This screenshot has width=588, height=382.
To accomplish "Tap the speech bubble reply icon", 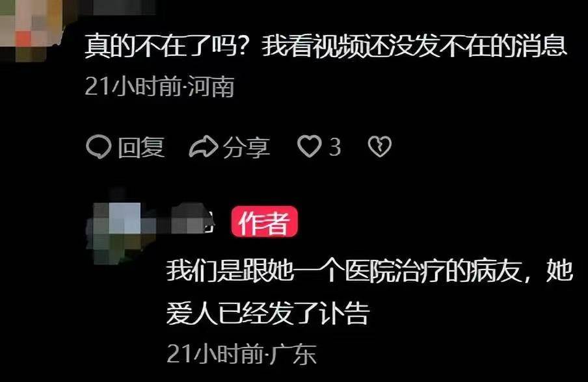I will (98, 146).
